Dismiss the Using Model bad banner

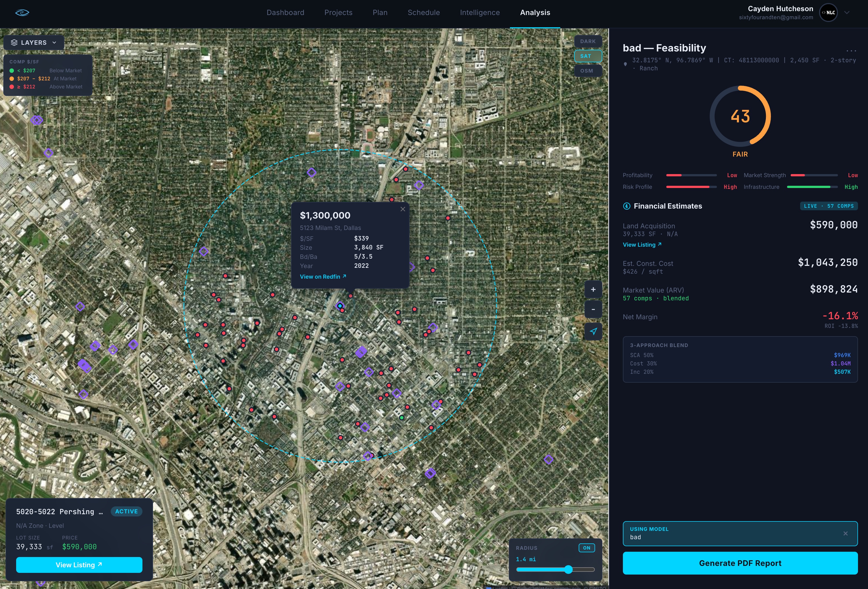point(845,533)
